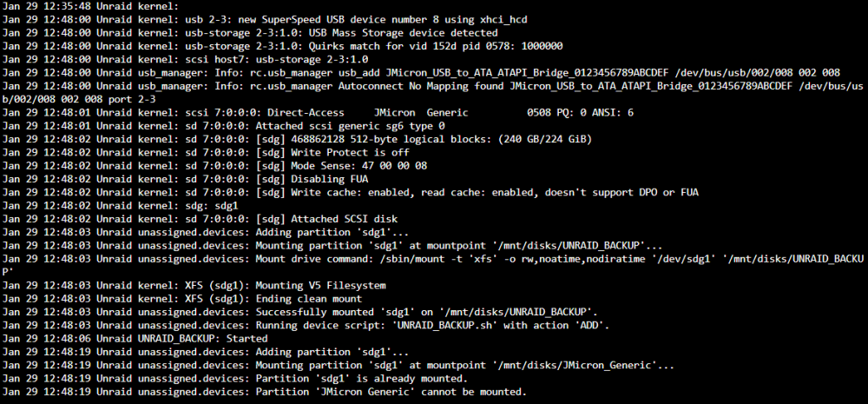868x404 pixels.
Task: Click the '468862128 512-byte logical blocks' line
Action: [x=297, y=139]
